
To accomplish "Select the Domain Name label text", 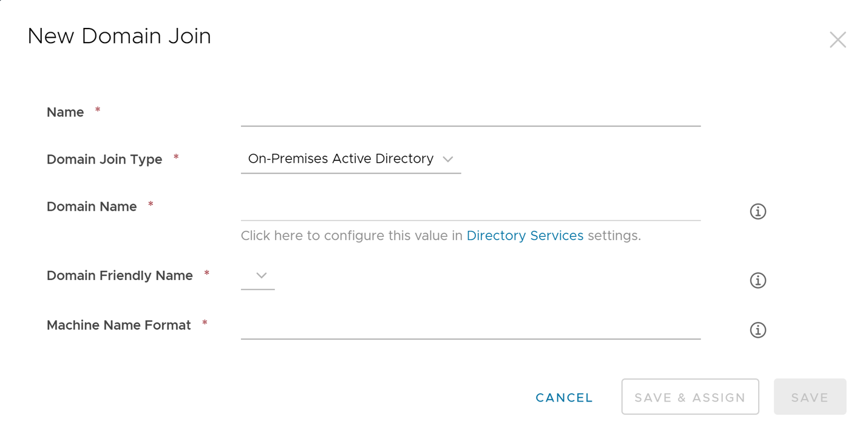I will [x=92, y=207].
